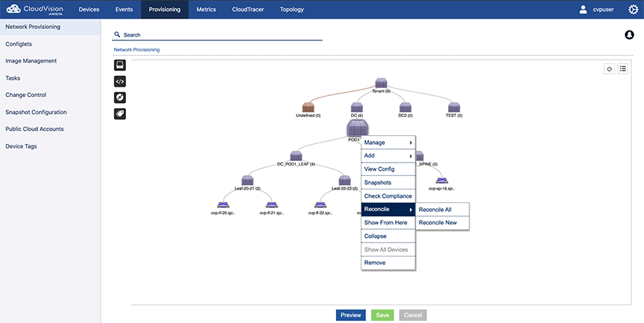Viewport: 644px width, 323px height.
Task: Select the TEST container node
Action: pos(454,107)
